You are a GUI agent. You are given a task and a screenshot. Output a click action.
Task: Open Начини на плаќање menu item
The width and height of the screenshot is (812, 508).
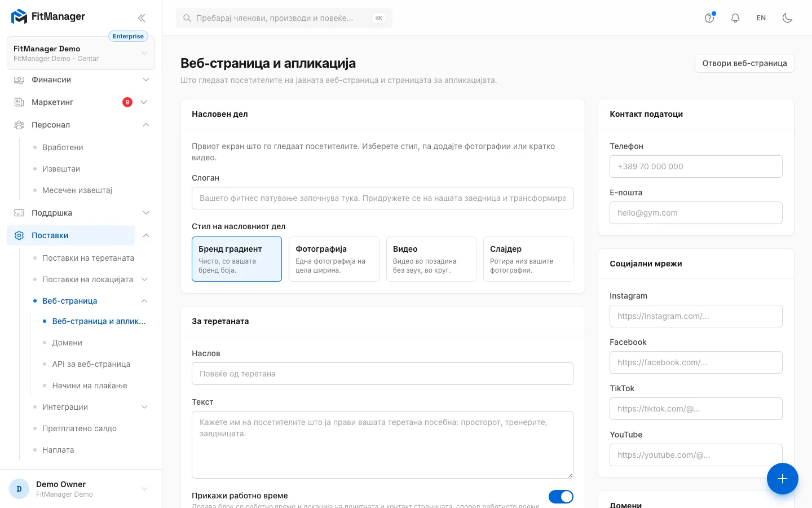(90, 386)
